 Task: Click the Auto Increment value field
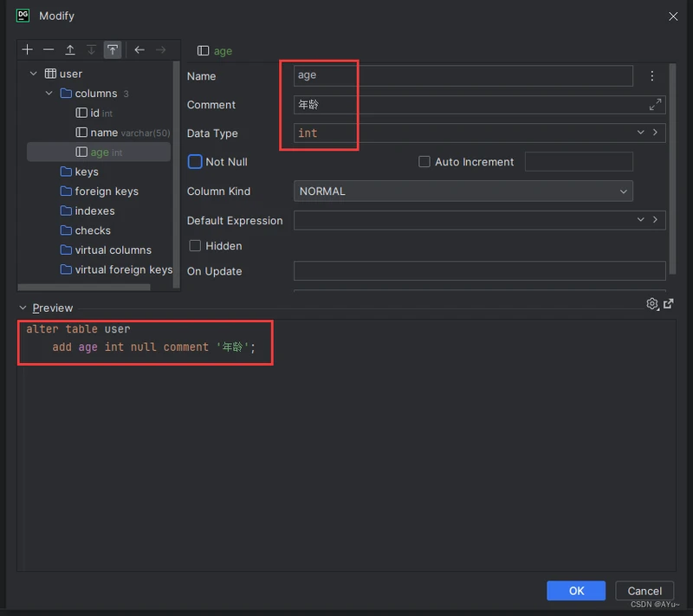(x=579, y=162)
